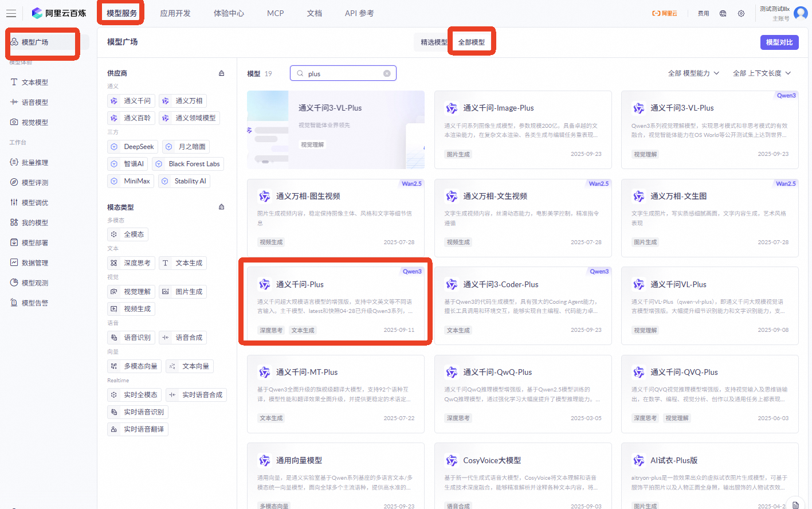The height and width of the screenshot is (509, 812).
Task: Open the MCP top tab
Action: click(276, 13)
